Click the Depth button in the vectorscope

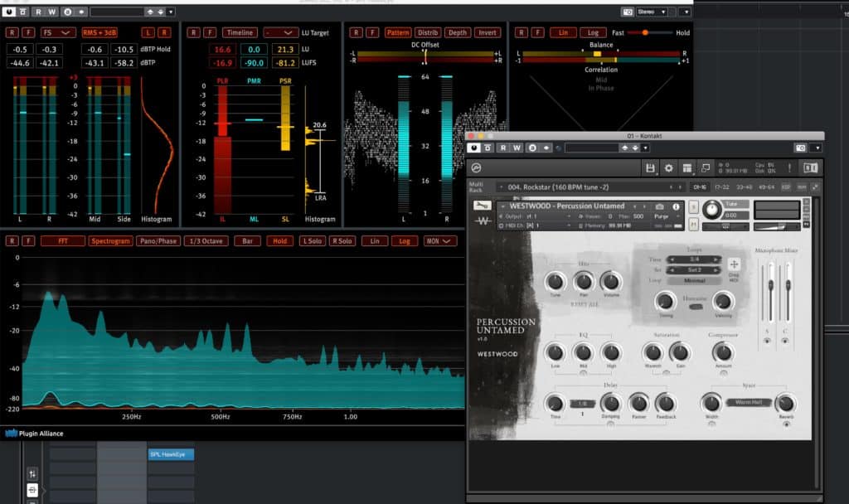coord(457,32)
